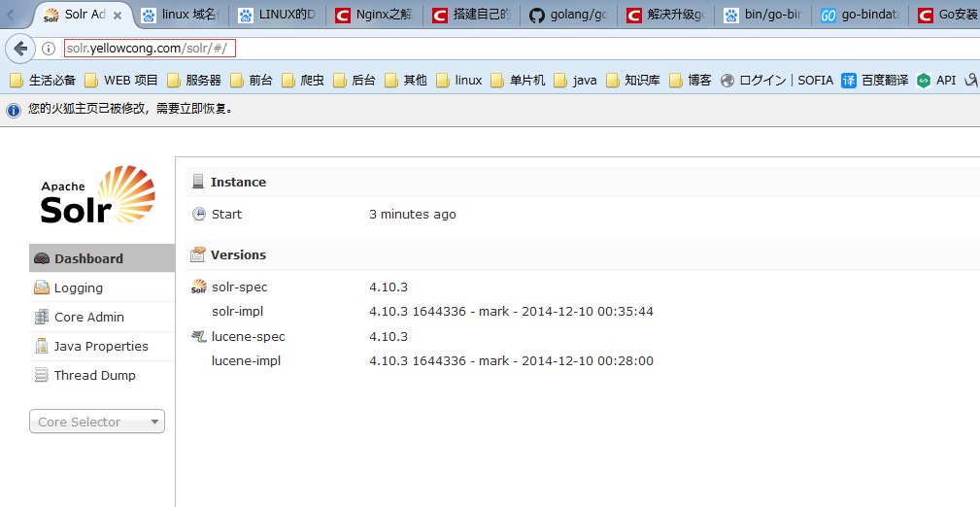Screen dimensions: 980x507
Task: Open the 单片机 bookmark folder
Action: pyautogui.click(x=518, y=80)
